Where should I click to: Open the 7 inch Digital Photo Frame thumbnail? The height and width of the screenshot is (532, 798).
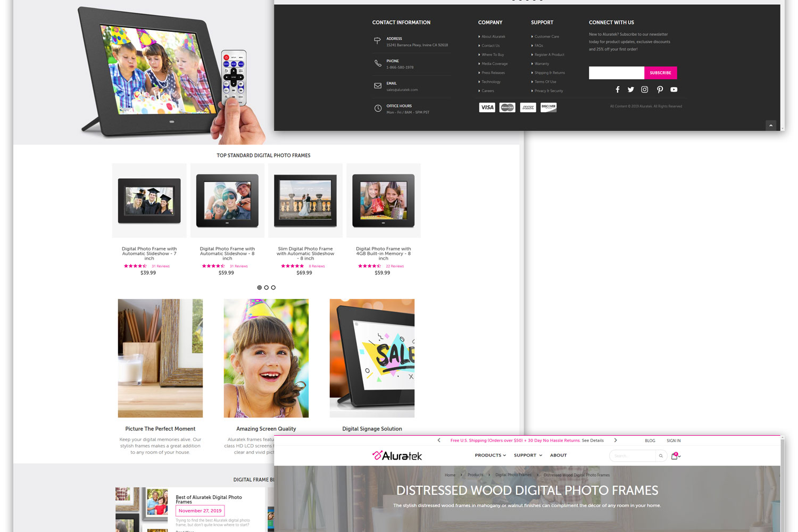coord(149,201)
